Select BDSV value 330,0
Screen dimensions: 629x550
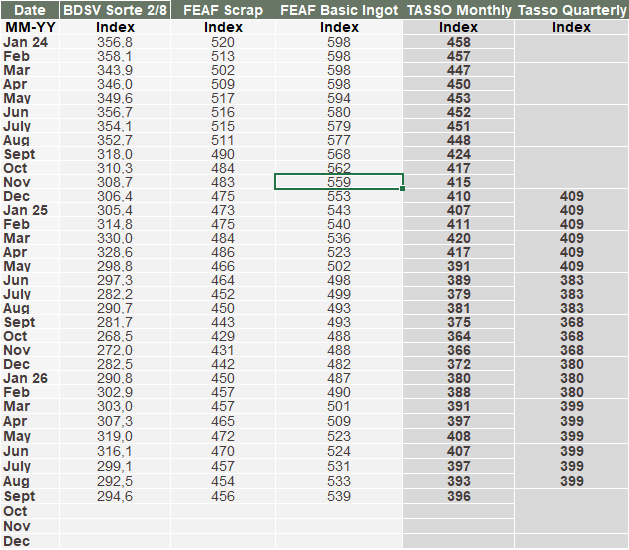pos(115,238)
